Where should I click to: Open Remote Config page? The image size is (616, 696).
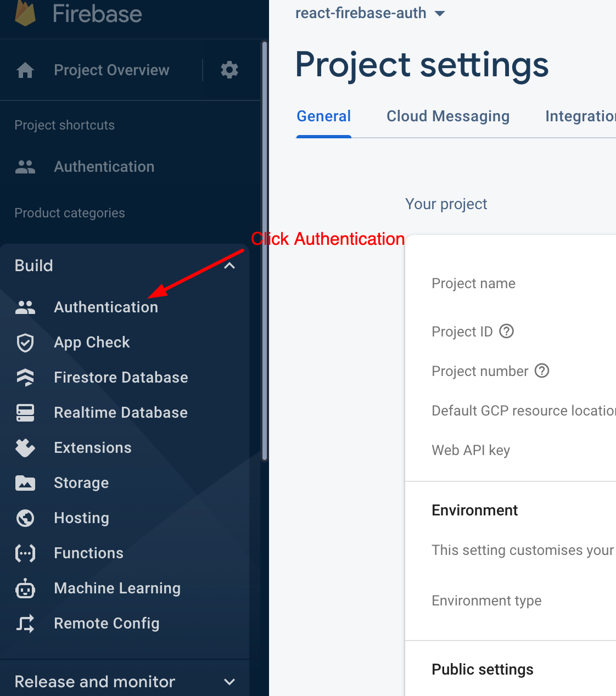107,624
